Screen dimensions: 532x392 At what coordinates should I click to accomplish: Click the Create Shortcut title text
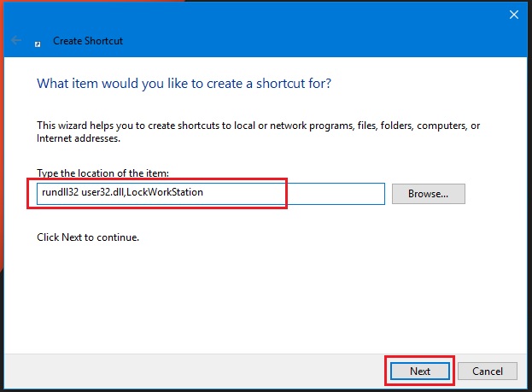click(x=87, y=41)
